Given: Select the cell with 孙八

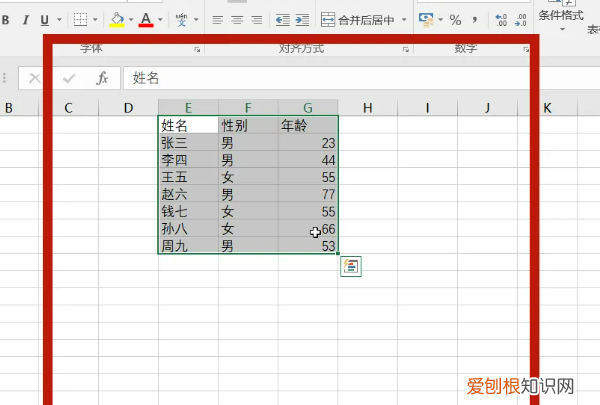Looking at the screenshot, I should click(188, 229).
